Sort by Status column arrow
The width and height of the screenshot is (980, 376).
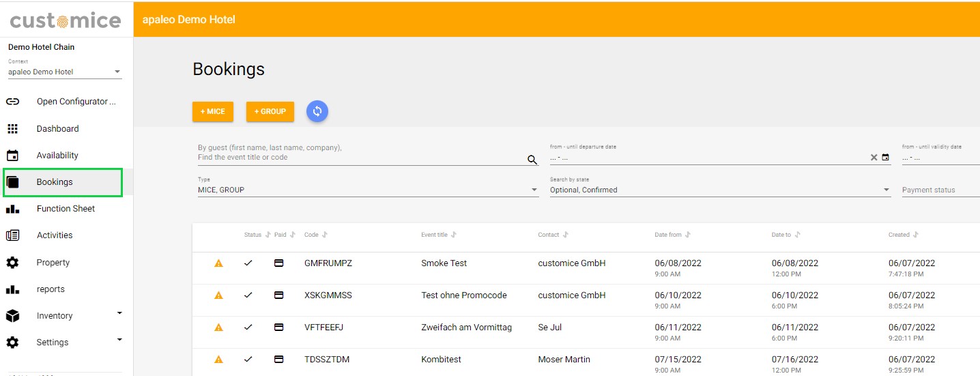click(x=268, y=235)
